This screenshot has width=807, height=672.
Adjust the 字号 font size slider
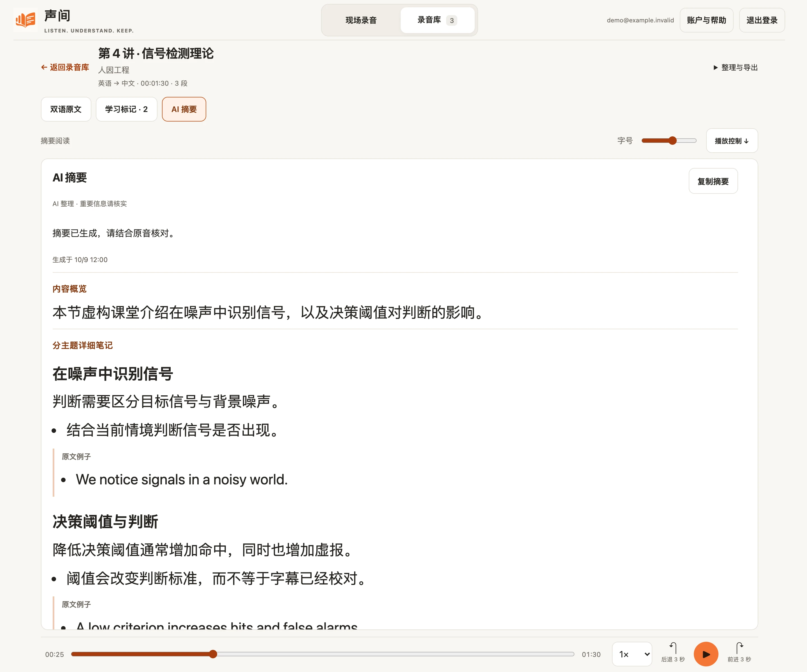pos(669,141)
